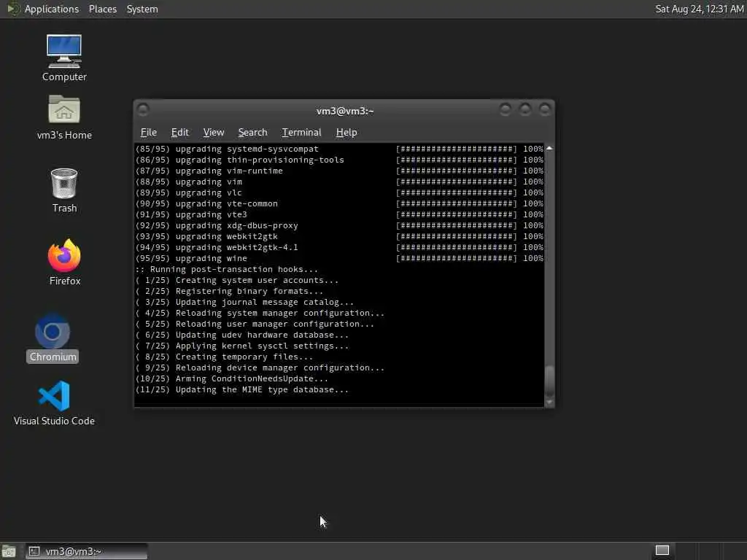Click the show desktop icon in bottom panel

tap(9, 551)
